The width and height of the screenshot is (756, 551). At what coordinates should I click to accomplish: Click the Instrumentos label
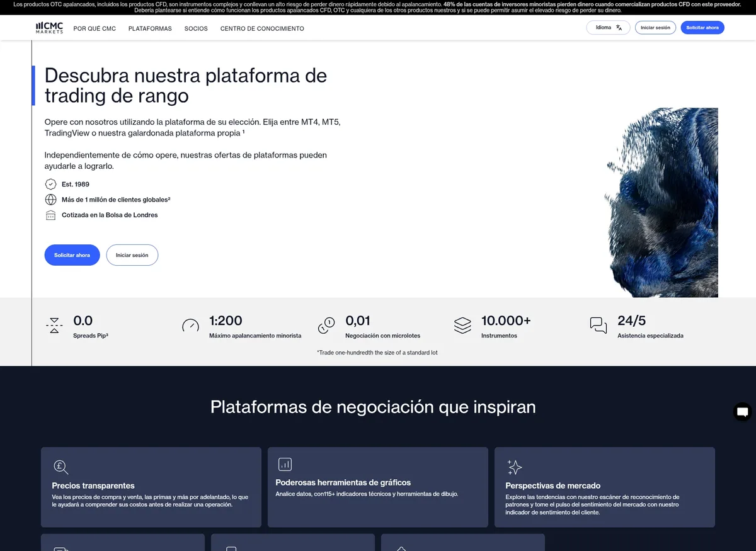[499, 336]
